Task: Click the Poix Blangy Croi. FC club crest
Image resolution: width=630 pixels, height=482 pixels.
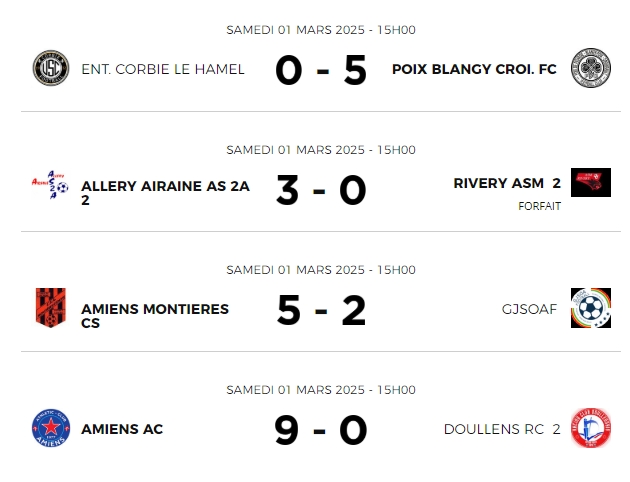Action: [x=591, y=68]
